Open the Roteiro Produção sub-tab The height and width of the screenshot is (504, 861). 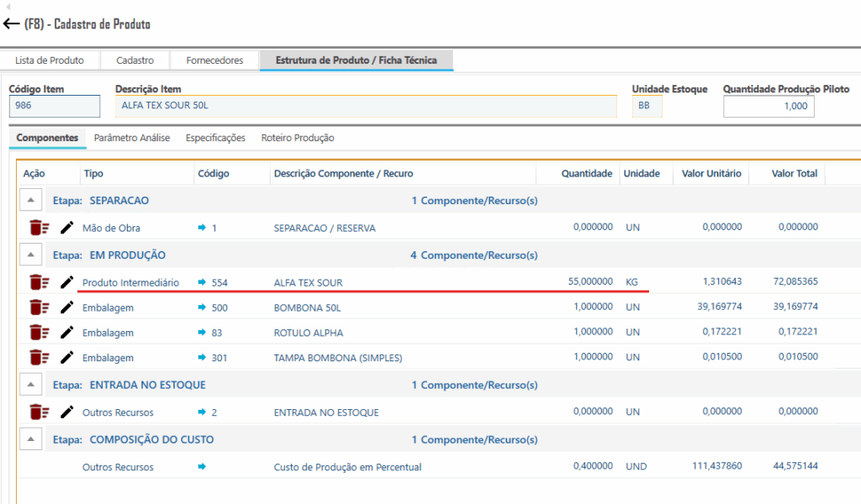click(298, 138)
